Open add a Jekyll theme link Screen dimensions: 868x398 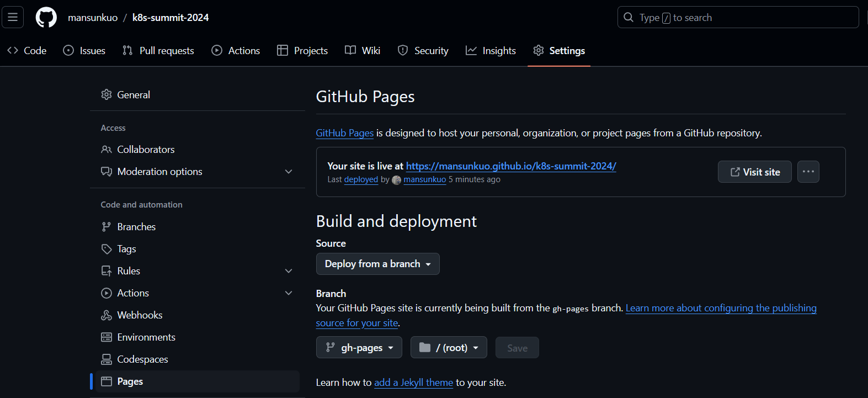413,383
